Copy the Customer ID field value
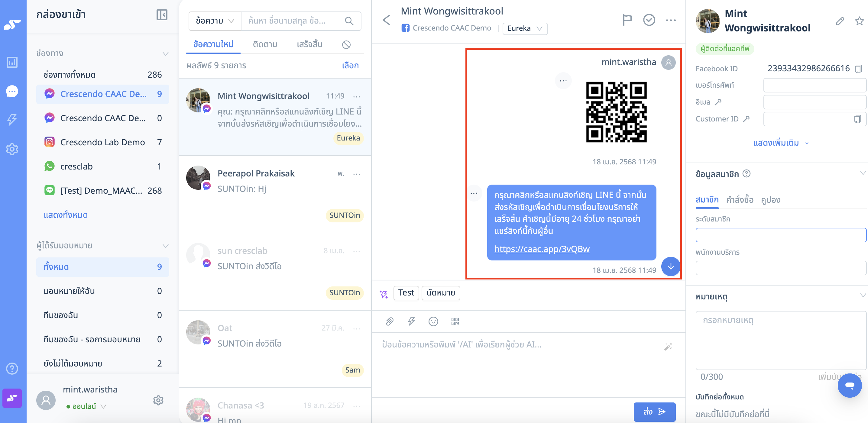868x423 pixels. pos(857,119)
